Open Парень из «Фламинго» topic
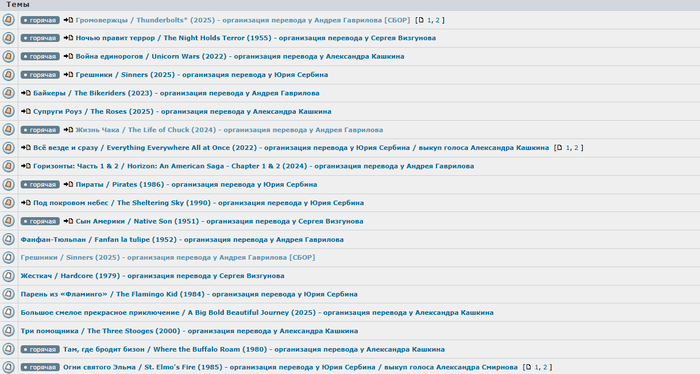Viewport: 700px width, 374px height. pyautogui.click(x=189, y=294)
